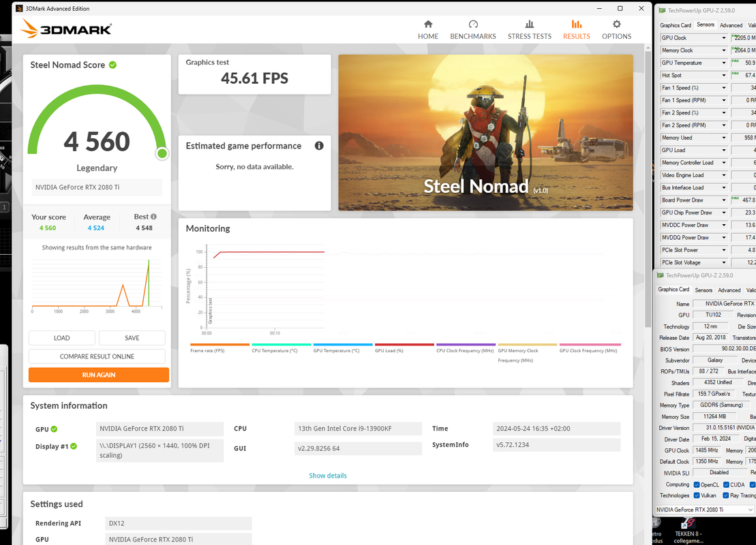Expand the Fan 1 Speed (%) dropdown

coord(724,88)
